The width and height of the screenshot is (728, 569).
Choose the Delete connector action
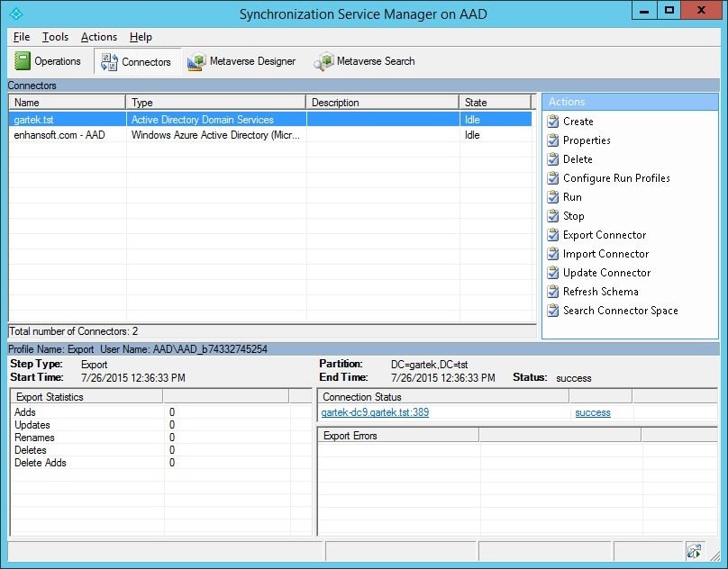(x=578, y=159)
